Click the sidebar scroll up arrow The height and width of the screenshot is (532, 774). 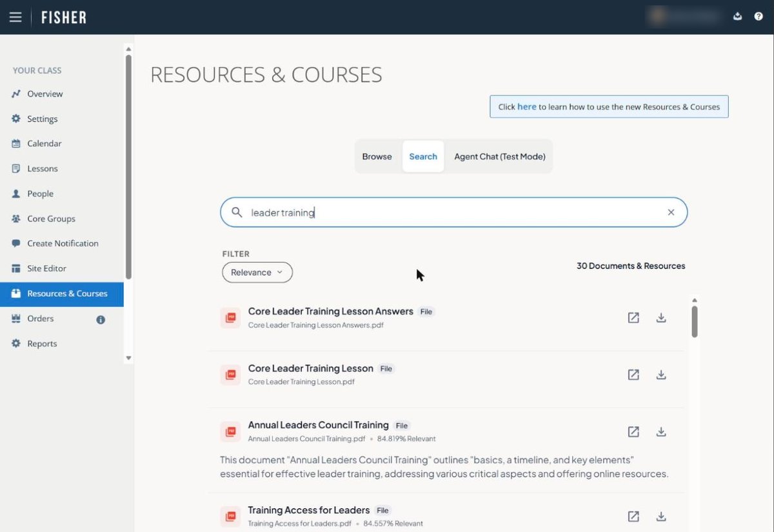(x=128, y=49)
